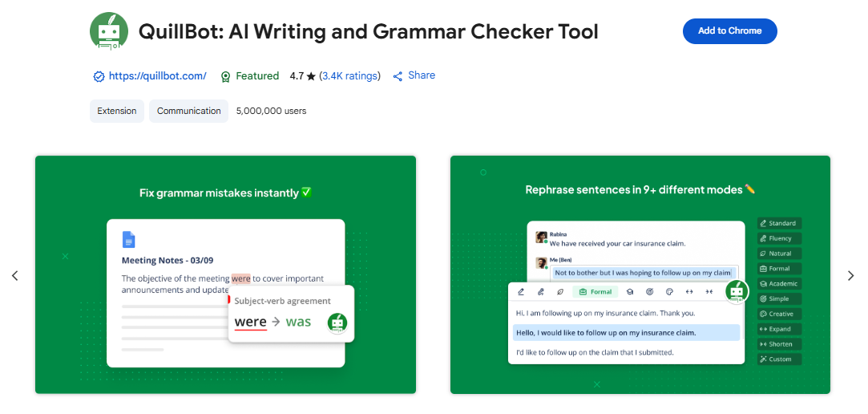Select the Communication category chip

188,112
